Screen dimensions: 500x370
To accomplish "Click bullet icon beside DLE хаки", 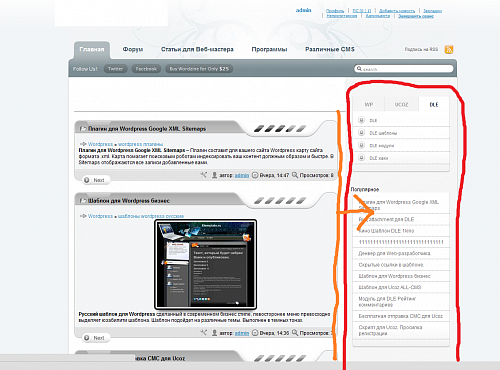I will click(361, 158).
